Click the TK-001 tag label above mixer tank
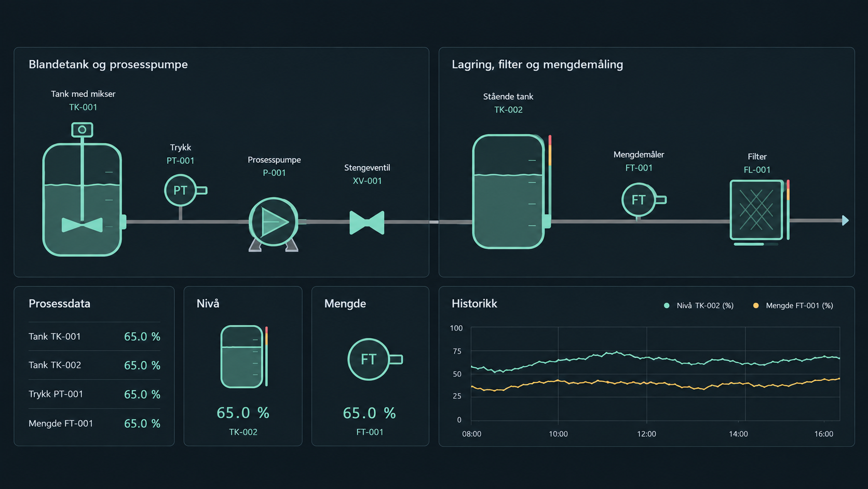The image size is (868, 489). (83, 107)
